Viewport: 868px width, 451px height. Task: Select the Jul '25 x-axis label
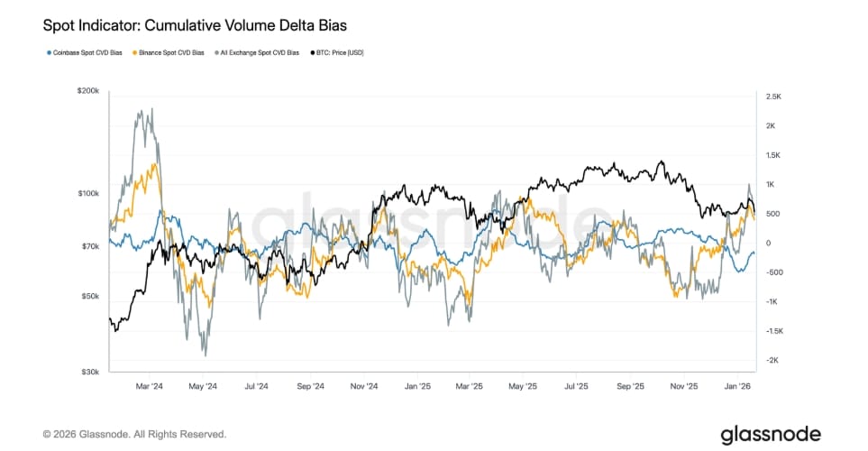point(576,387)
